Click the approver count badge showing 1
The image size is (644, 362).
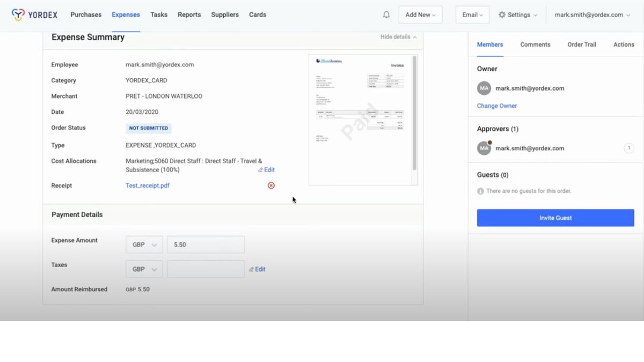tap(629, 148)
